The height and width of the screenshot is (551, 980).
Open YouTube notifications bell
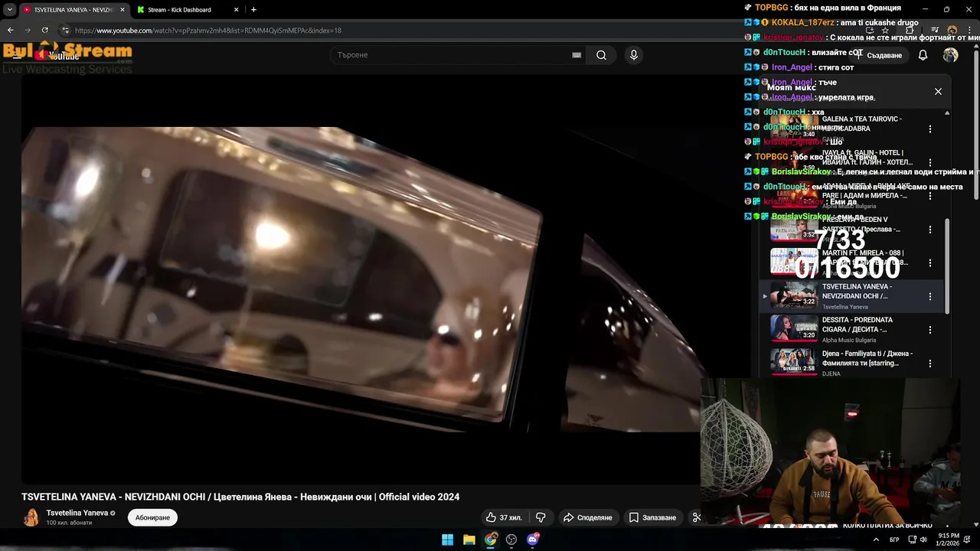[923, 55]
